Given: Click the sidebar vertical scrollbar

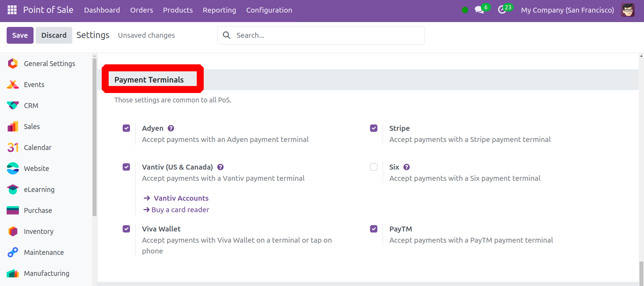Looking at the screenshot, I should tap(94, 136).
